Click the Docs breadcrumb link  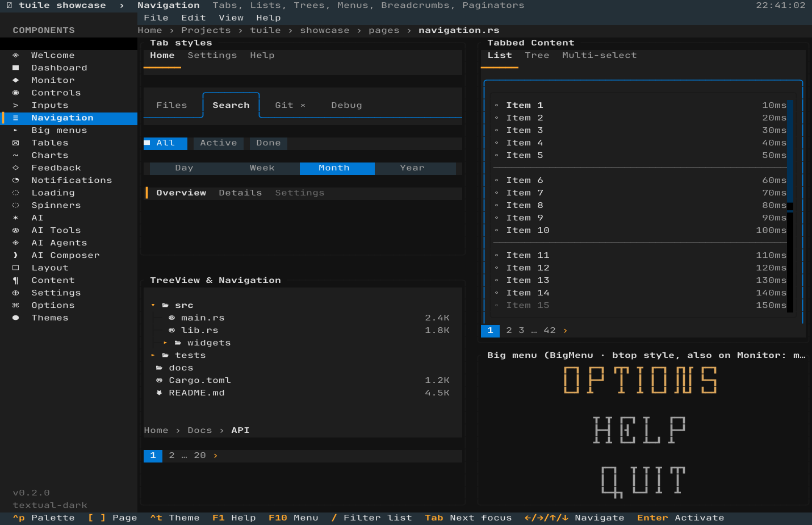tap(200, 430)
